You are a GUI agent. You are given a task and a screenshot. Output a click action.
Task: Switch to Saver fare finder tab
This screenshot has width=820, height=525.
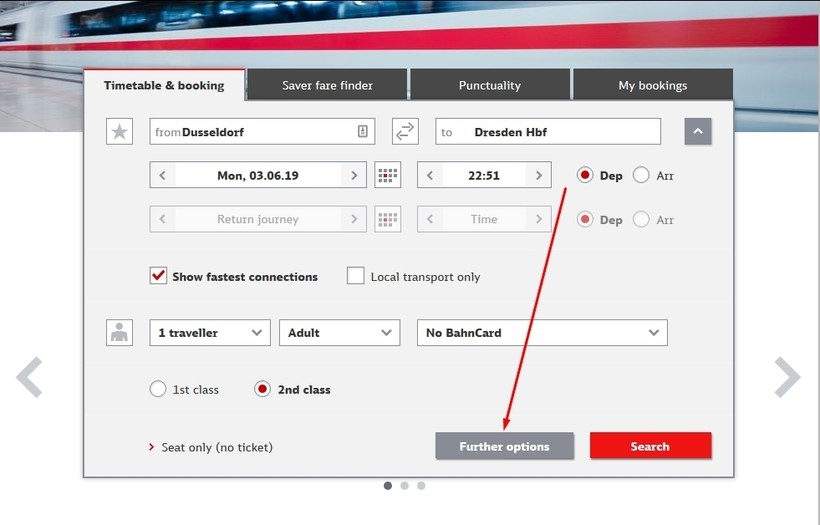click(327, 85)
